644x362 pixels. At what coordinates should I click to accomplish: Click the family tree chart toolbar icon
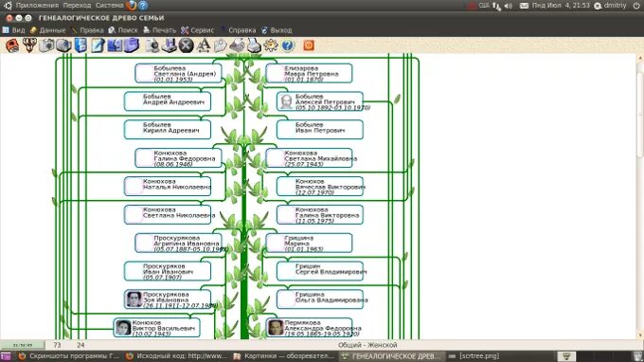click(x=29, y=45)
